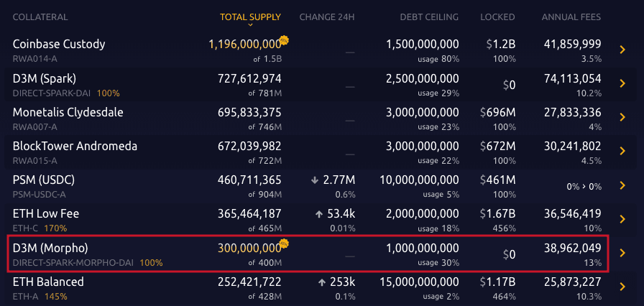The height and width of the screenshot is (306, 644).
Task: Expand the ETH Low Fee row chevron
Action: click(x=623, y=219)
